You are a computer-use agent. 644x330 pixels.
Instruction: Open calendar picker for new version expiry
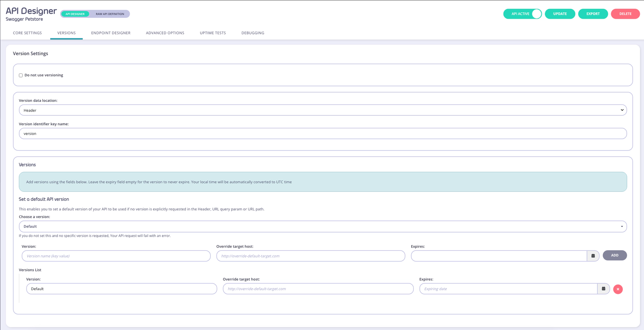pyautogui.click(x=593, y=256)
